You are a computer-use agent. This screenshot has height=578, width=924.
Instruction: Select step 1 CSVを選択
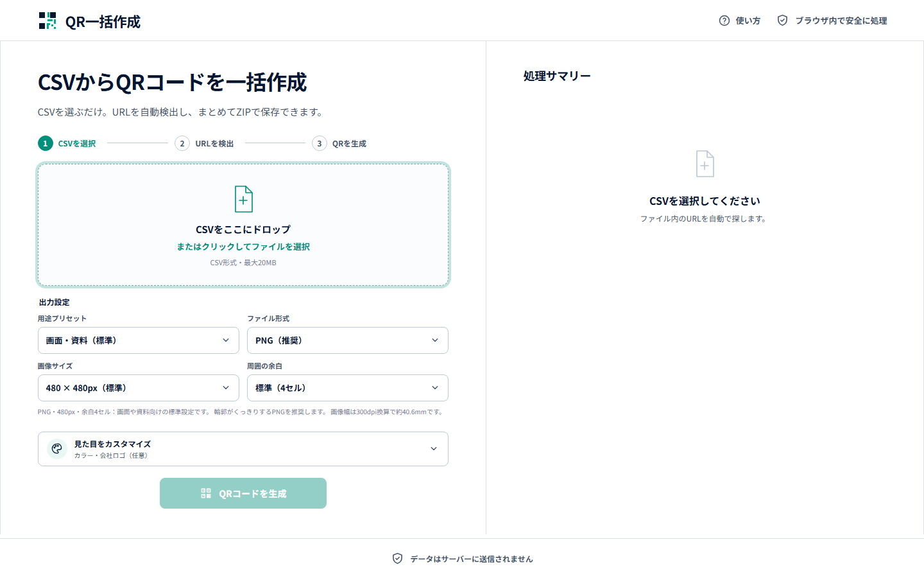click(x=67, y=143)
